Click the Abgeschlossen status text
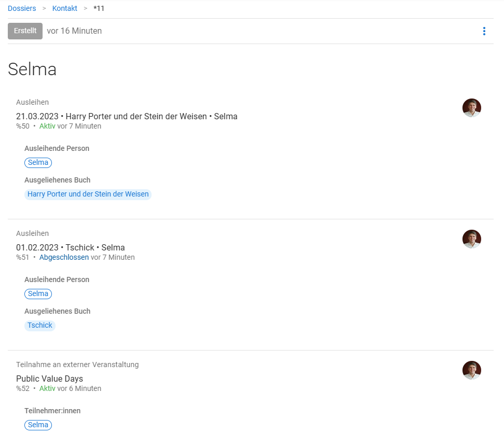This screenshot has height=434, width=504. pos(64,257)
